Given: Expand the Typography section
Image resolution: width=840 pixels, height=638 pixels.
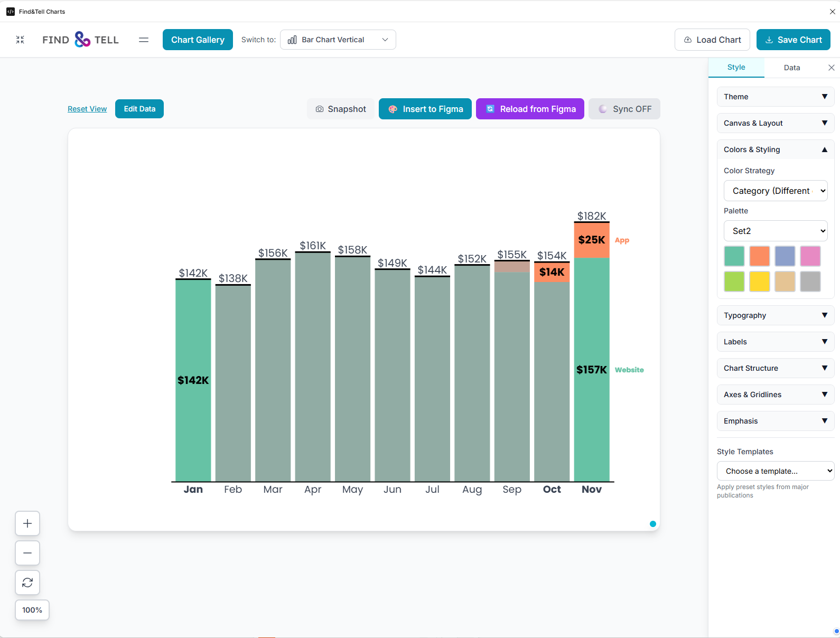Looking at the screenshot, I should 775,315.
